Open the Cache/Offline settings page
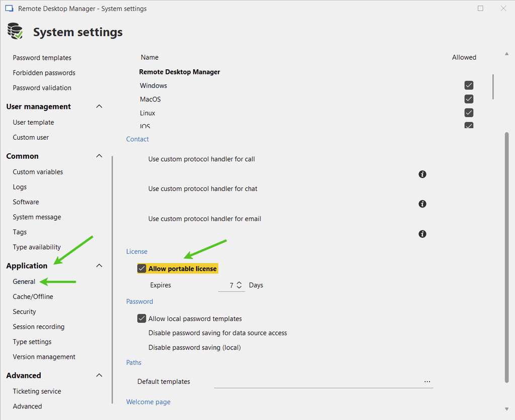This screenshot has width=515, height=420. click(33, 296)
